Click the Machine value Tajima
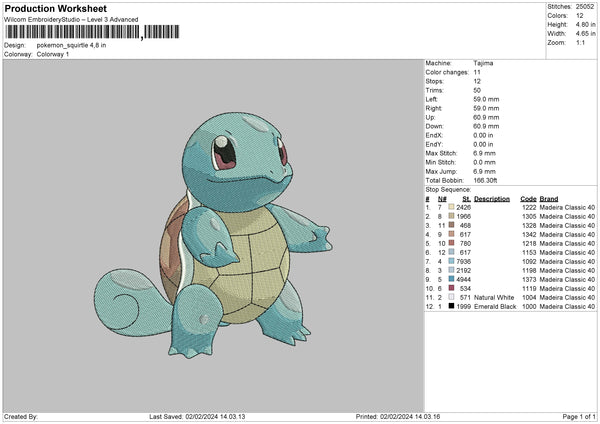Viewport: 600px width, 424px height. [483, 63]
